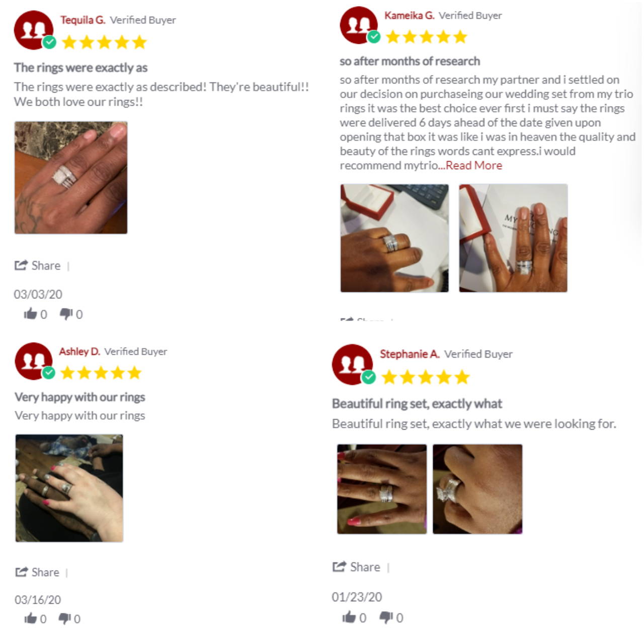Click Tequila G.'s profile avatar icon
This screenshot has width=644, height=644.
click(34, 30)
